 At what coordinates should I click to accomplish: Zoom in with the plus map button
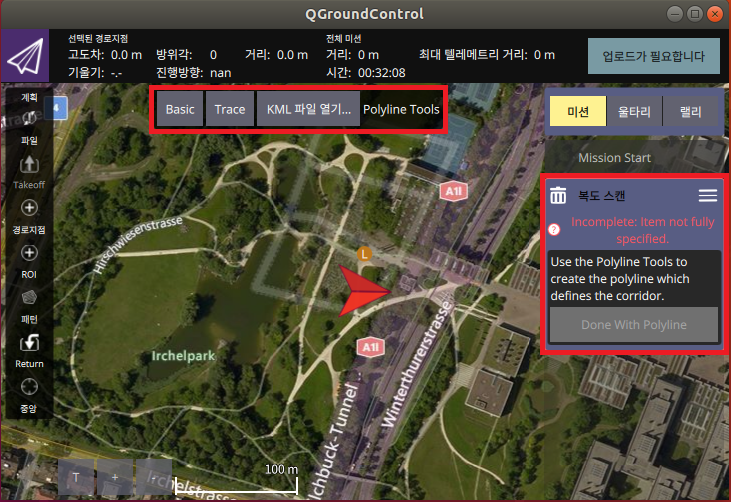pyautogui.click(x=115, y=477)
